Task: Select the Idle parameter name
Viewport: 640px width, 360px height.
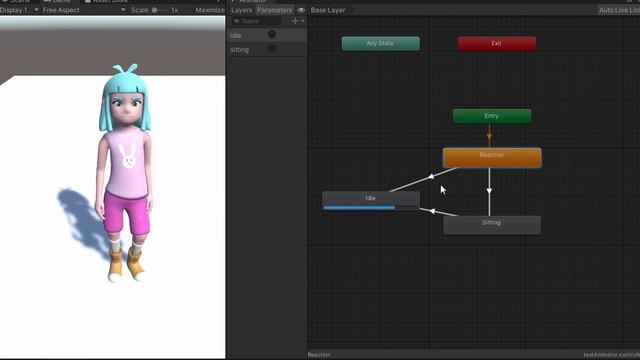Action: point(236,36)
